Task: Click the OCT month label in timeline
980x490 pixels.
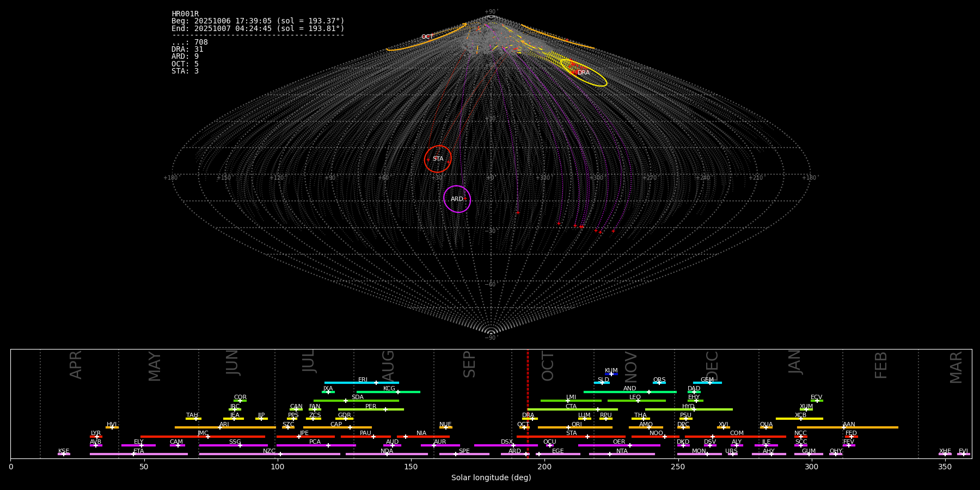Action: [x=548, y=366]
